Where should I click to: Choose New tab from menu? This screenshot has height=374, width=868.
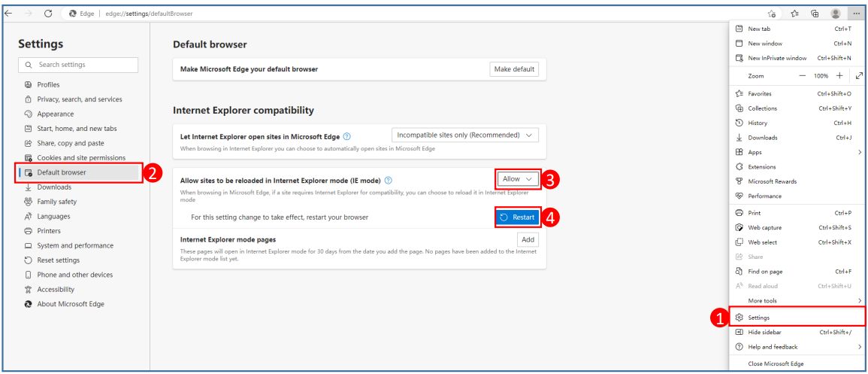(796, 29)
